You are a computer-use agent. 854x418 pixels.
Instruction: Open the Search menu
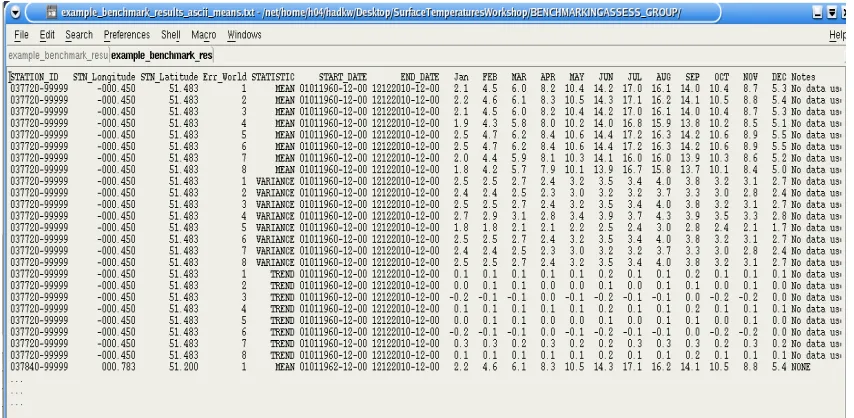[79, 35]
